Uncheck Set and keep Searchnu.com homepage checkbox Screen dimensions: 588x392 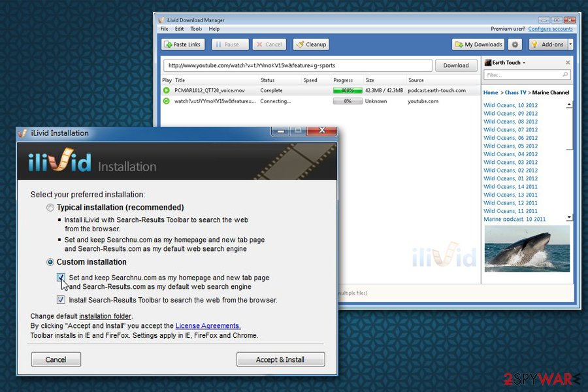61,277
